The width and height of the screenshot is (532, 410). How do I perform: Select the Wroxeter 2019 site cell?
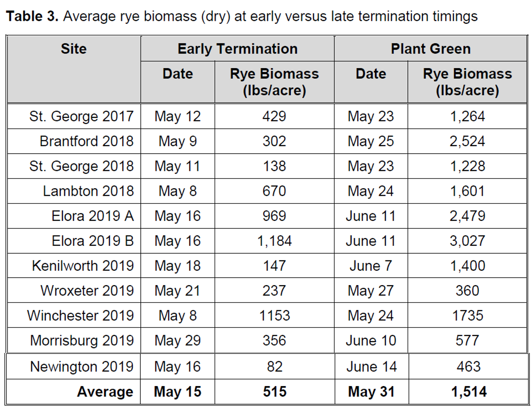point(87,290)
